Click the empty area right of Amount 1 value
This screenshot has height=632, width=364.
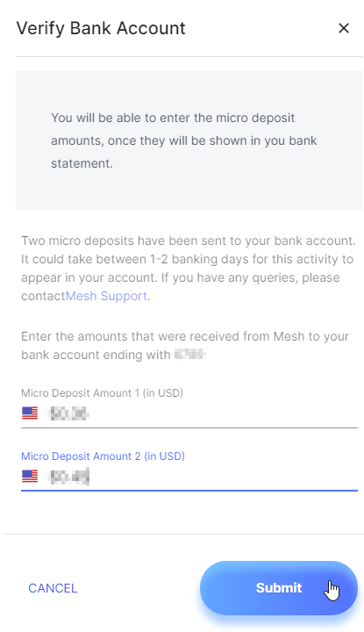tap(224, 413)
